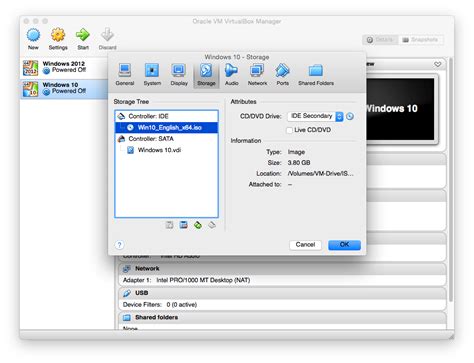Click the Shared folders section header
The width and height of the screenshot is (474, 363).
[282, 317]
